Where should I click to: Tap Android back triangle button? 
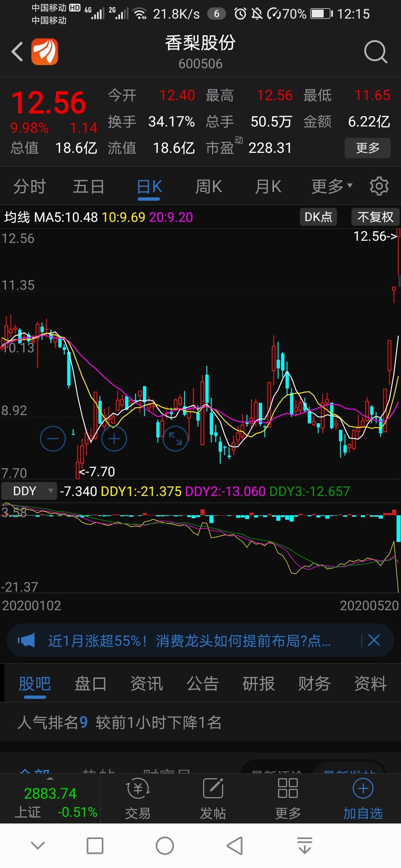coord(235,846)
